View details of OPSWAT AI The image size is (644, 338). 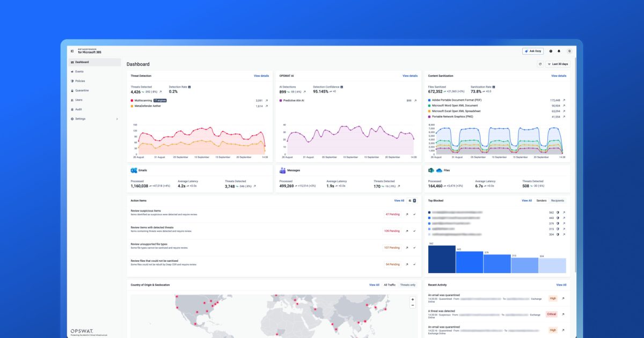click(410, 76)
